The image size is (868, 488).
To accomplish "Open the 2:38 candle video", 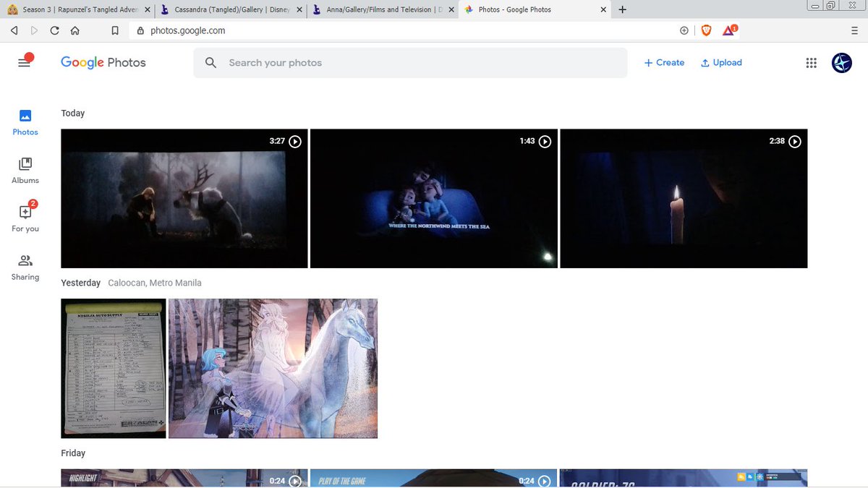I will coord(684,198).
